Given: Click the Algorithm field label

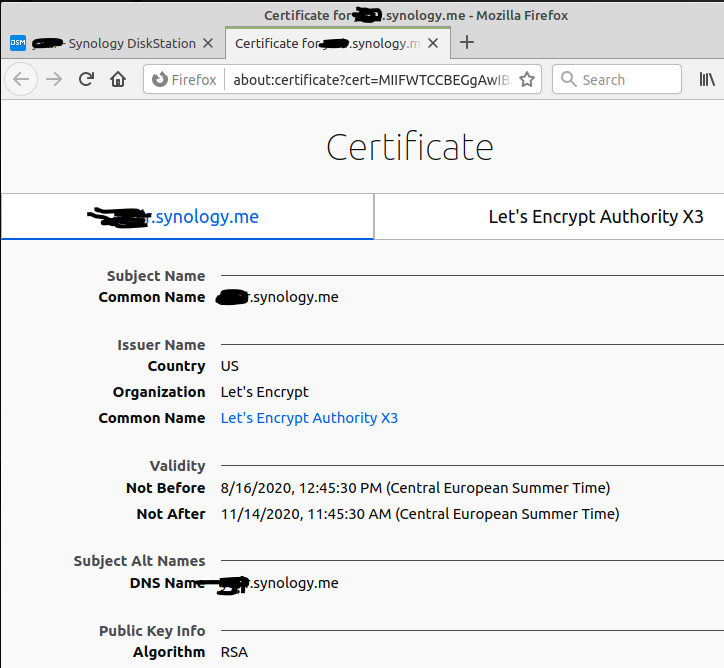Looking at the screenshot, I should coord(169,652).
